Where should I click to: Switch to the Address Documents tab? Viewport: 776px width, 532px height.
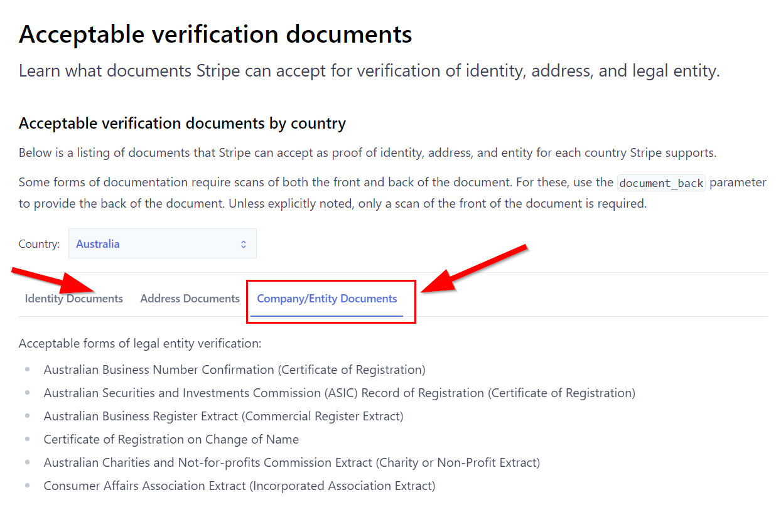click(190, 299)
